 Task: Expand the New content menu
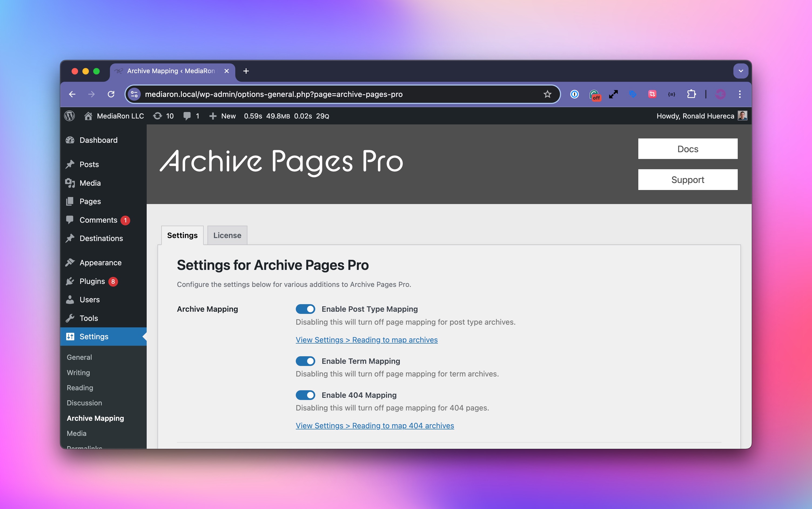(222, 116)
